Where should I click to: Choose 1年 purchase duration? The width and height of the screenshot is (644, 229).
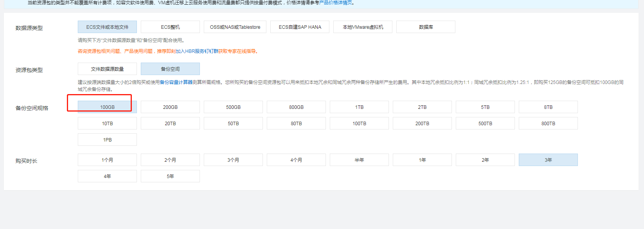[422, 160]
